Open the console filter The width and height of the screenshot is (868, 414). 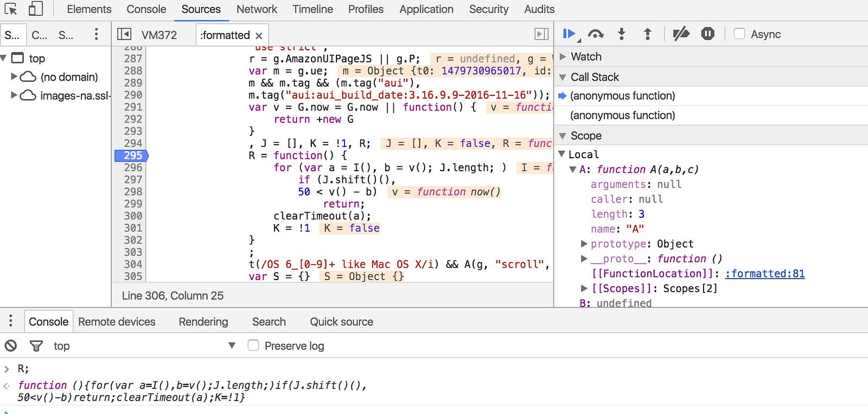[36, 346]
